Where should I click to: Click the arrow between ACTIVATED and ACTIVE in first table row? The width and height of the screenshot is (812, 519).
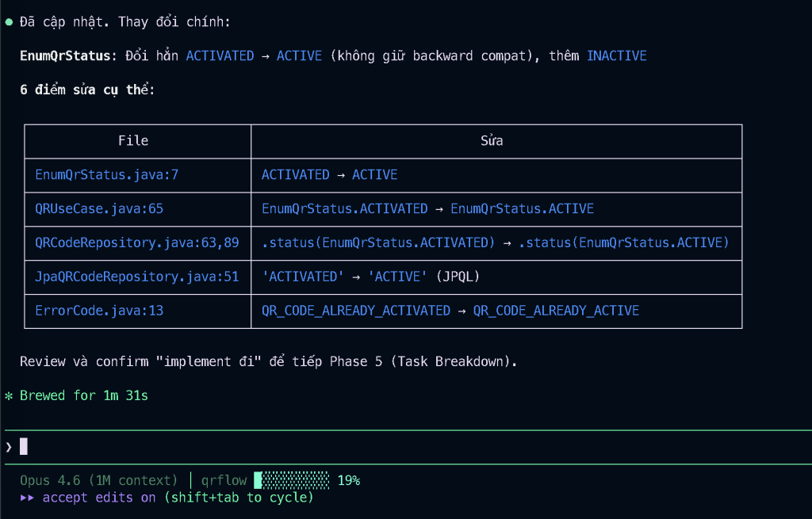tap(341, 174)
